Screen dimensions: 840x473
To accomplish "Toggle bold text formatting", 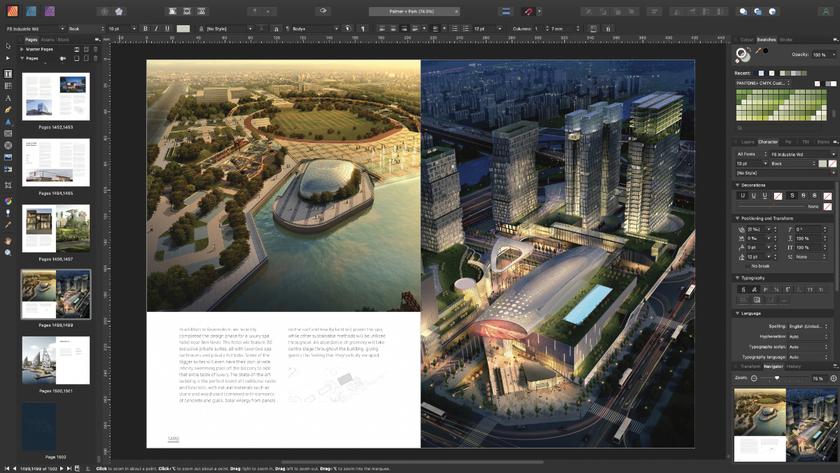I will coord(145,29).
